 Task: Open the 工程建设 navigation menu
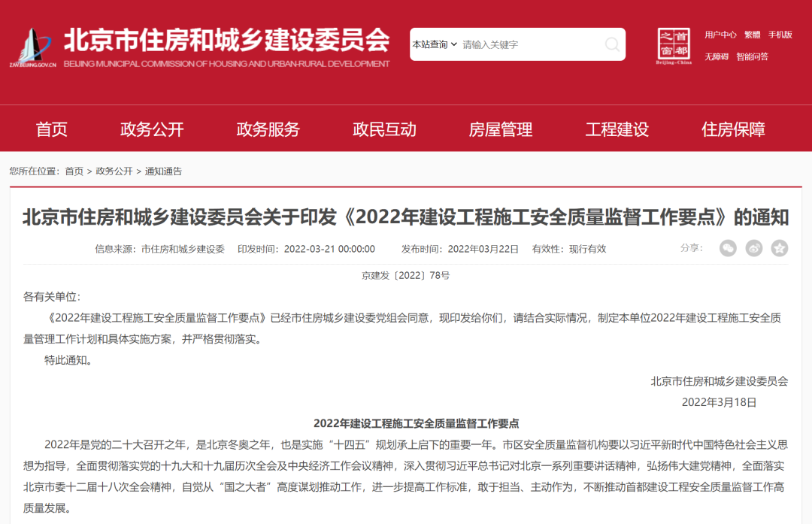[x=617, y=129]
